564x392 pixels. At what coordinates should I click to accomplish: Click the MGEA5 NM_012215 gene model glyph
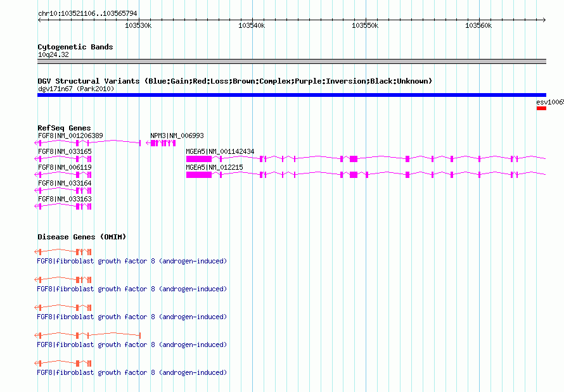pyautogui.click(x=366, y=175)
